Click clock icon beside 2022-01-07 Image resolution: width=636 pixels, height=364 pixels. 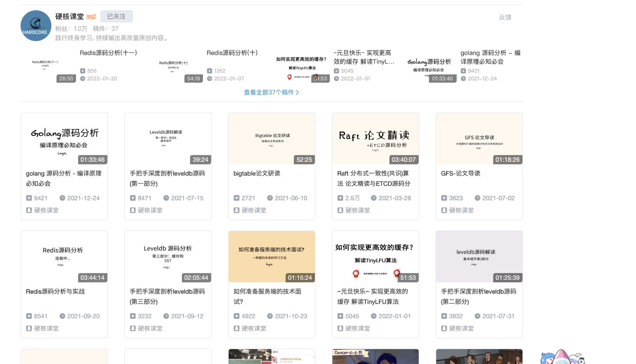(210, 79)
